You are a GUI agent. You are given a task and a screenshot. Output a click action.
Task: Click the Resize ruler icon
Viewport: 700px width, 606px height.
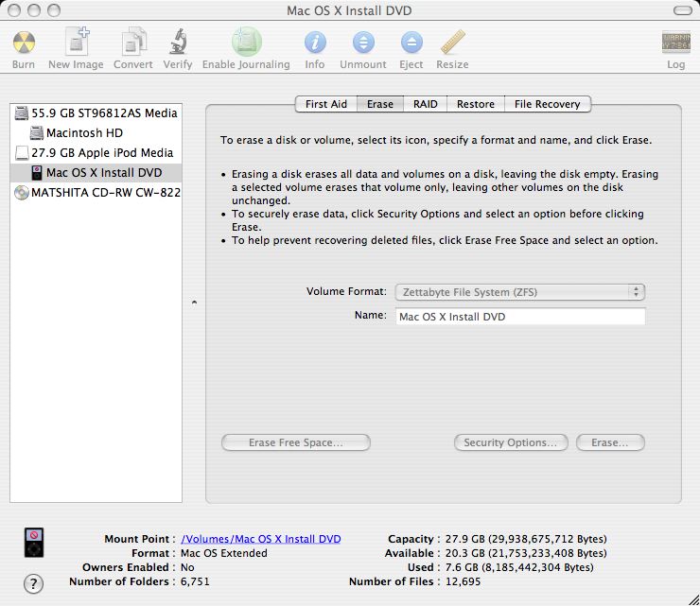(453, 43)
